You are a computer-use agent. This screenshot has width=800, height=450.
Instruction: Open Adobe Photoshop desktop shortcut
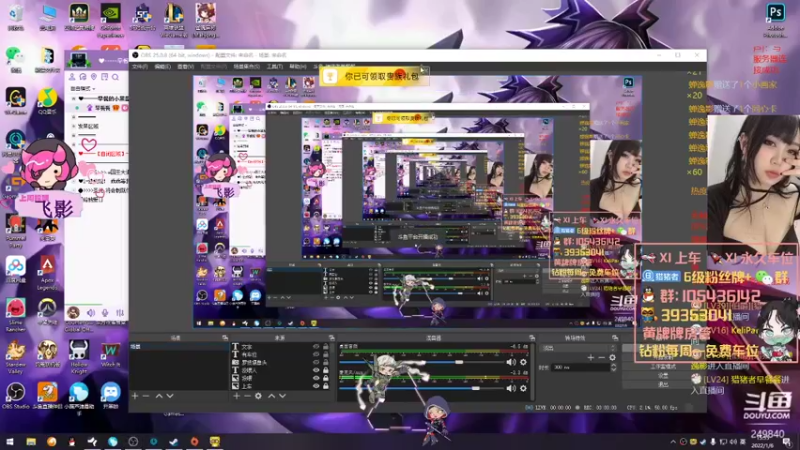[776, 19]
